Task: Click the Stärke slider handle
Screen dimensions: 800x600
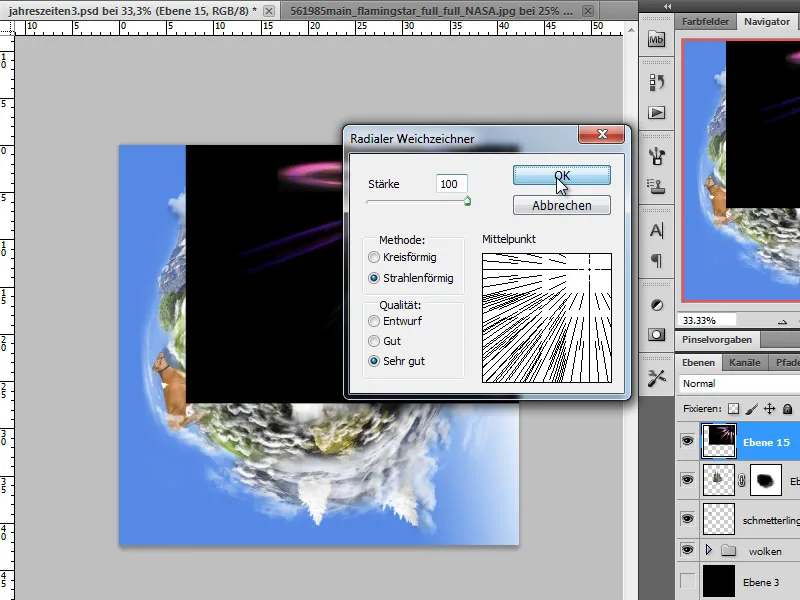Action: click(467, 202)
